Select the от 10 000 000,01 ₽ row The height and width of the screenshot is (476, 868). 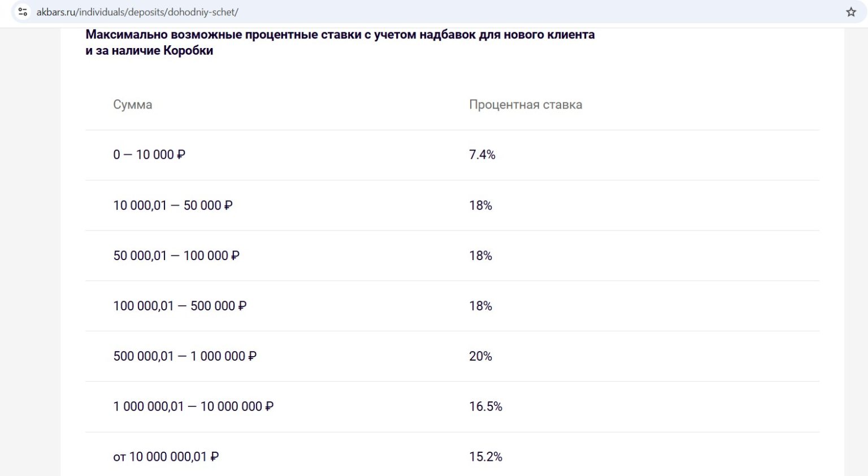tap(166, 457)
